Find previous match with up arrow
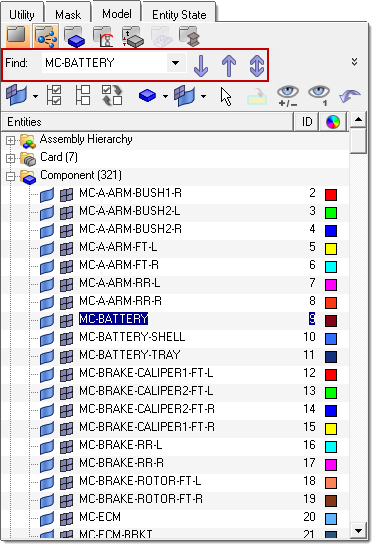This screenshot has height=547, width=375. [x=229, y=65]
